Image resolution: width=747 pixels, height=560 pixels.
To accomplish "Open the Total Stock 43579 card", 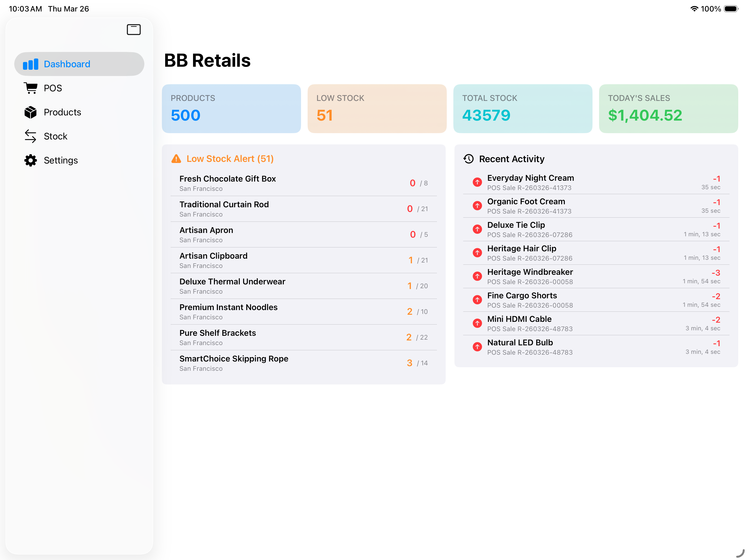I will pos(523,109).
